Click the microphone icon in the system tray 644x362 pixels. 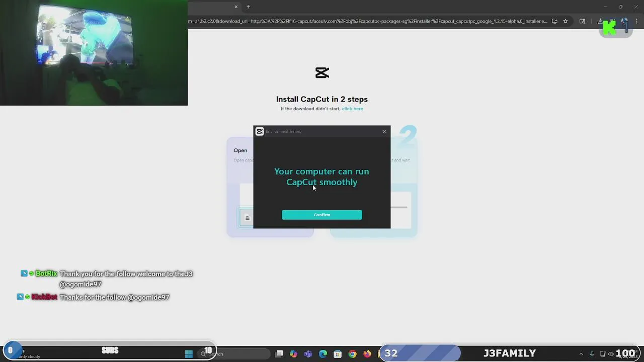tap(592, 354)
